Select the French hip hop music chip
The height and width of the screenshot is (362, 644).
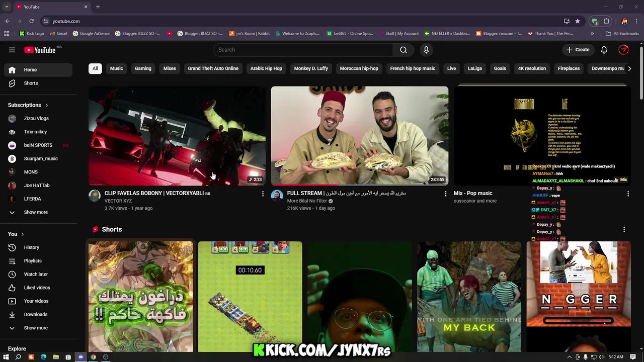tap(413, 68)
